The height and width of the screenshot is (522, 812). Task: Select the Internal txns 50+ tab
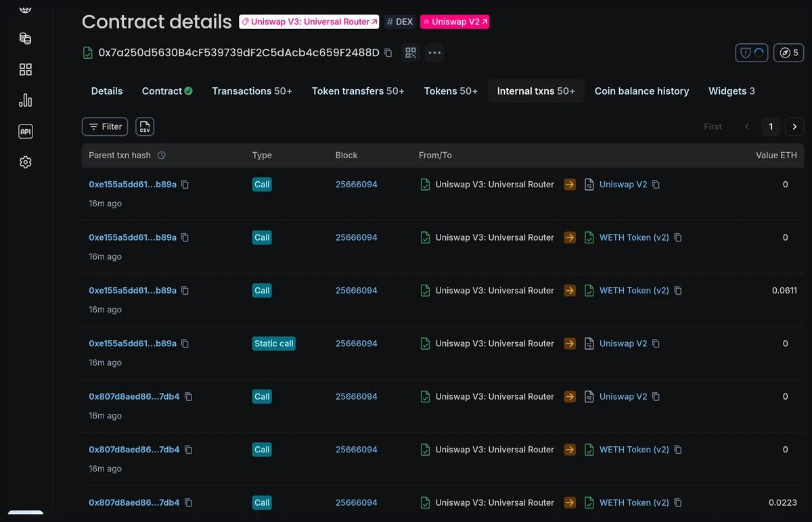pos(536,91)
